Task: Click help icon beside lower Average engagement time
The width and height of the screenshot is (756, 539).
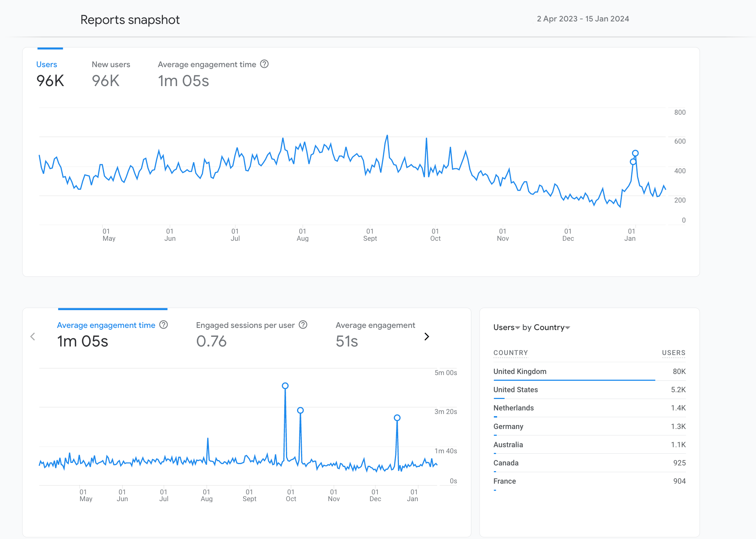Action: pos(164,325)
